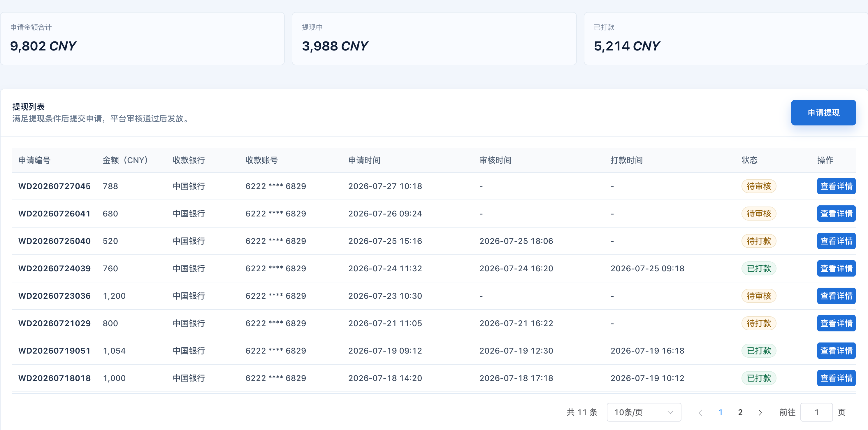Click the 申请编号 column header

click(x=34, y=160)
